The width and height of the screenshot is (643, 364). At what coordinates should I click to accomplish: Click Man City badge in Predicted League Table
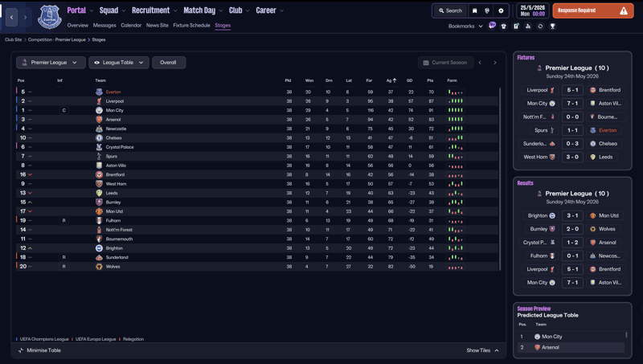[x=537, y=337]
